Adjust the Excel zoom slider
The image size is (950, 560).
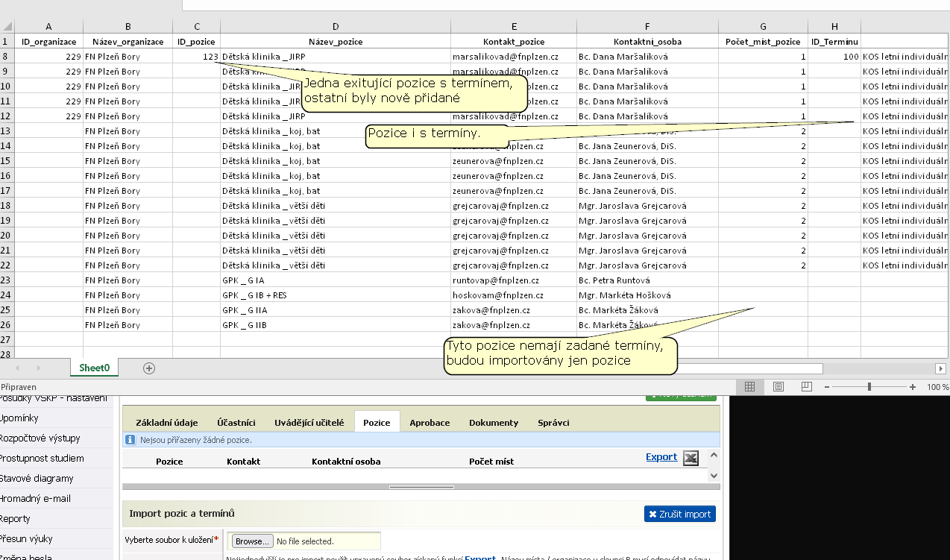pyautogui.click(x=869, y=387)
